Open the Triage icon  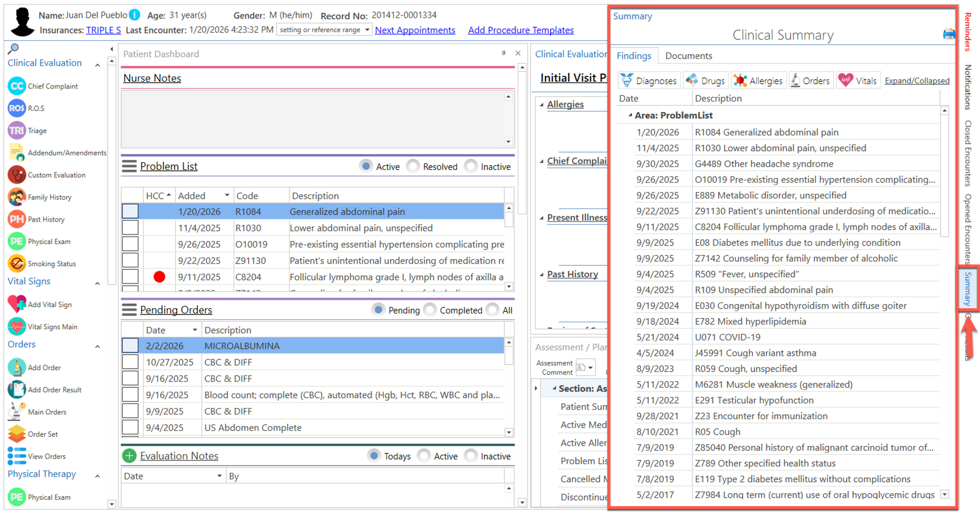[16, 130]
